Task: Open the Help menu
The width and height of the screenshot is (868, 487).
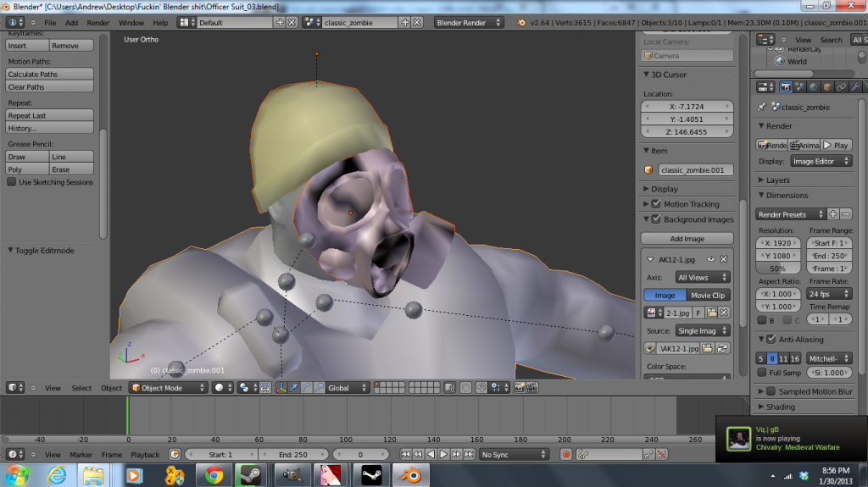Action: (160, 23)
